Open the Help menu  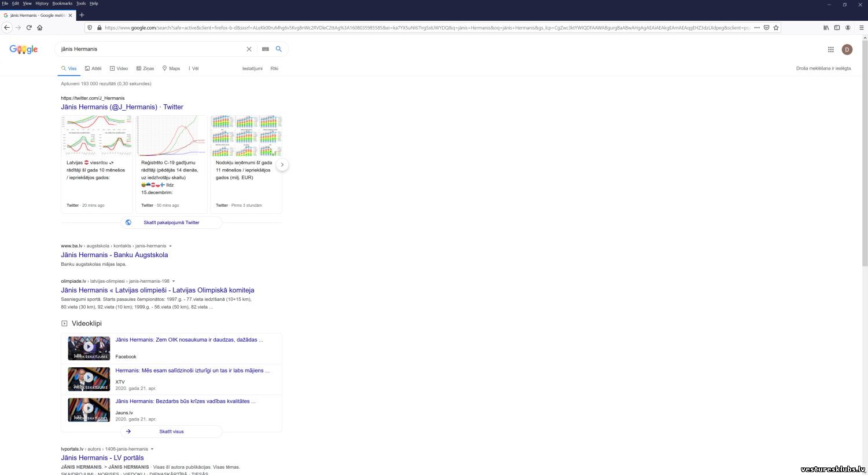click(94, 3)
